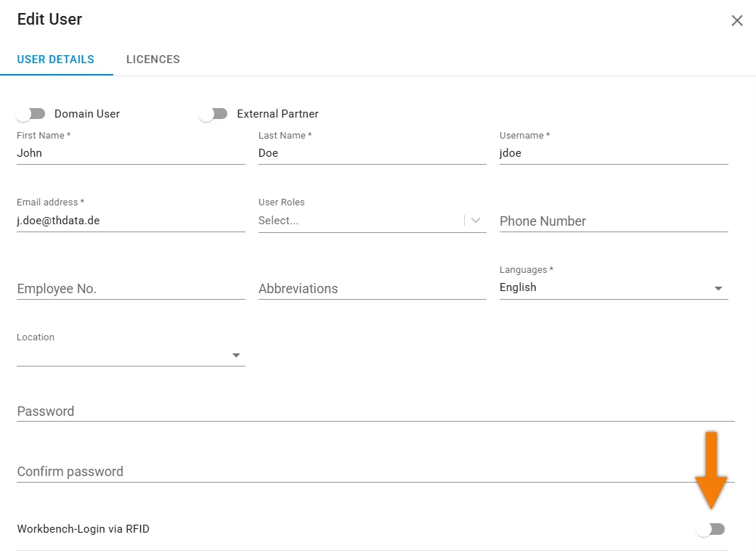
Task: Select the Abbreviations input field
Action: click(373, 289)
